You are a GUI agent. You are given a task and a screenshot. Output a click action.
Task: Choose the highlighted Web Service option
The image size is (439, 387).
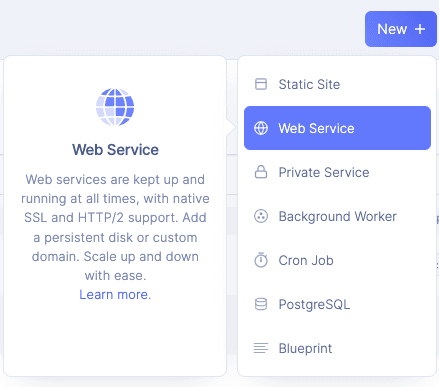337,128
